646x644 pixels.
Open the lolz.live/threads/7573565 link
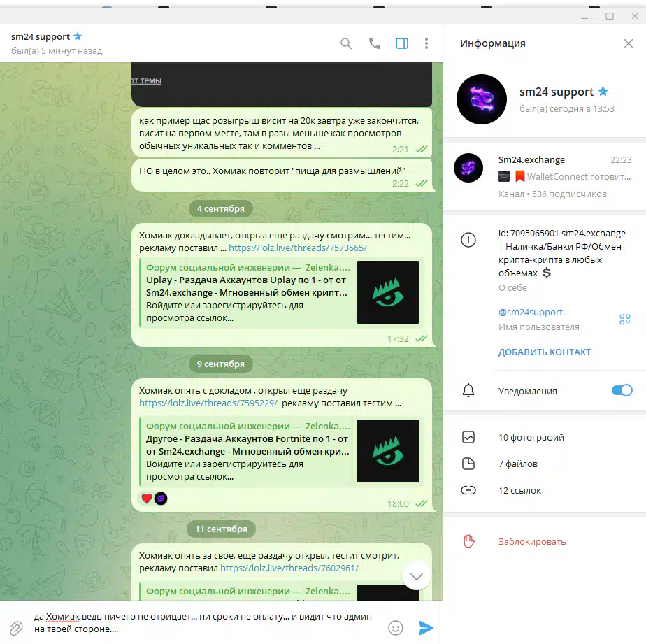coord(298,248)
